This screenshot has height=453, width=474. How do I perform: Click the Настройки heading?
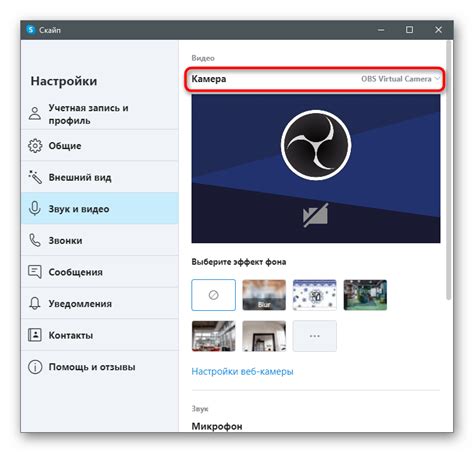[64, 81]
